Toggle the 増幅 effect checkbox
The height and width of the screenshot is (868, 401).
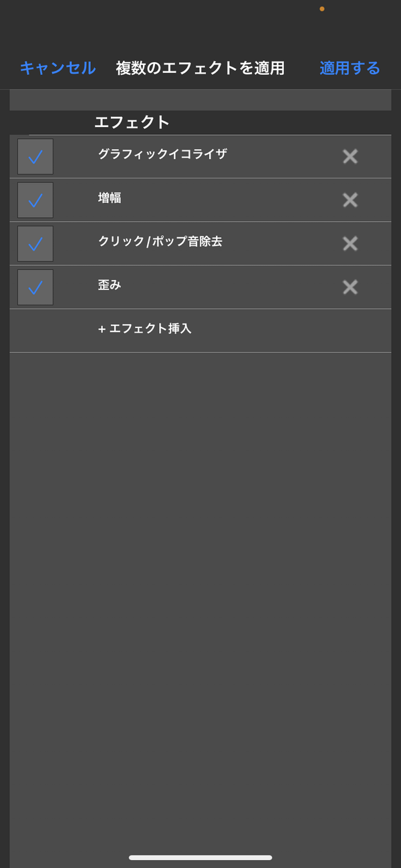(x=35, y=200)
